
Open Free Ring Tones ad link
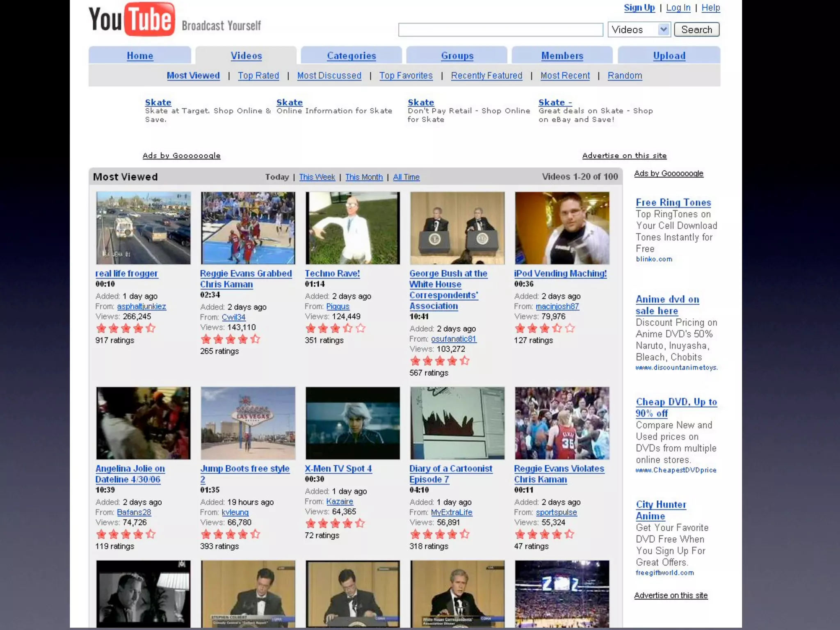[x=673, y=202]
